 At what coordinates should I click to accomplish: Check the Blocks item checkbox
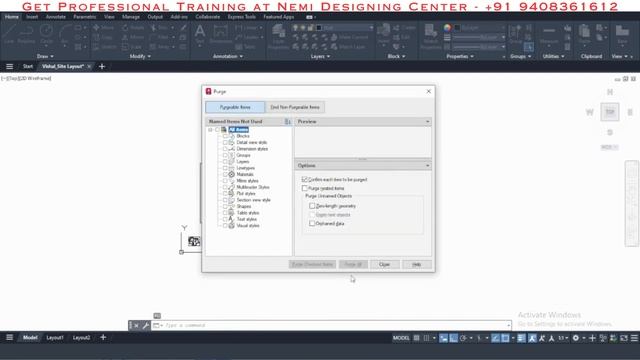[x=224, y=136]
